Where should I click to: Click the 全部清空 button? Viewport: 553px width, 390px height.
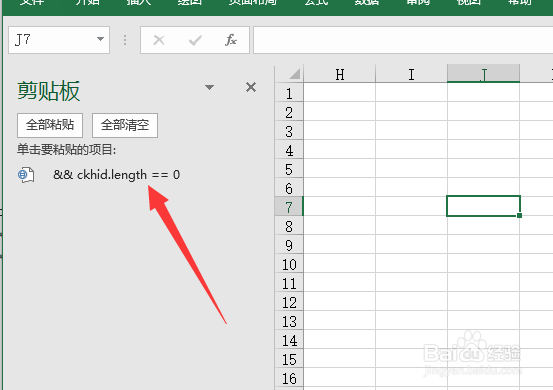pyautogui.click(x=125, y=125)
